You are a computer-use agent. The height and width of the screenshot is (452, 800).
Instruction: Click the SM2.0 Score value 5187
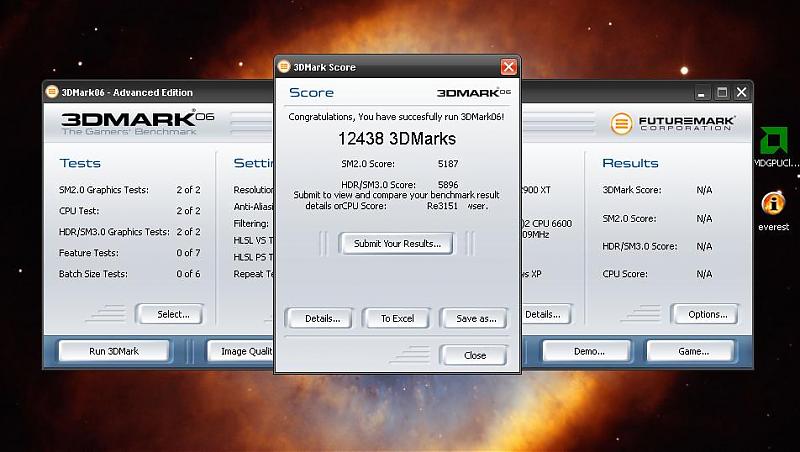[448, 164]
